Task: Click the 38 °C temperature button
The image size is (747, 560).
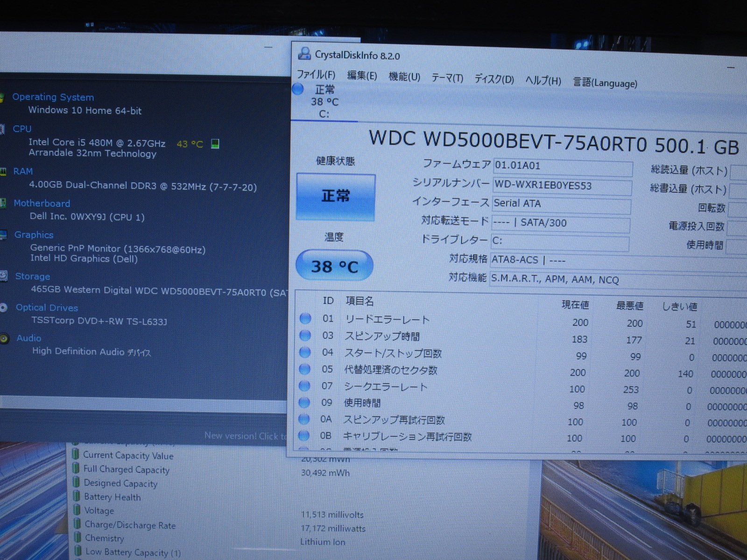Action: click(334, 266)
